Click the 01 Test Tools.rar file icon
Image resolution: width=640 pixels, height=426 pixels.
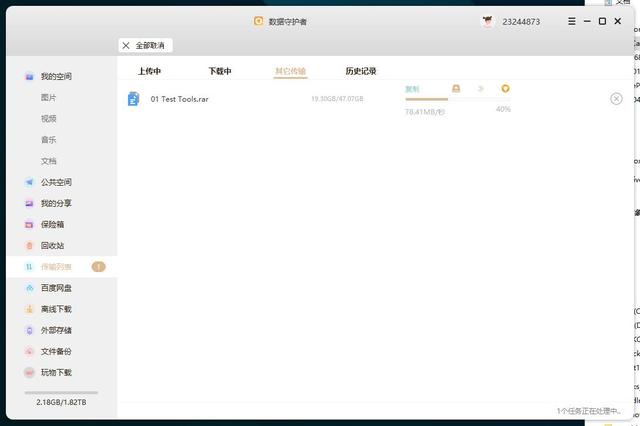point(133,99)
